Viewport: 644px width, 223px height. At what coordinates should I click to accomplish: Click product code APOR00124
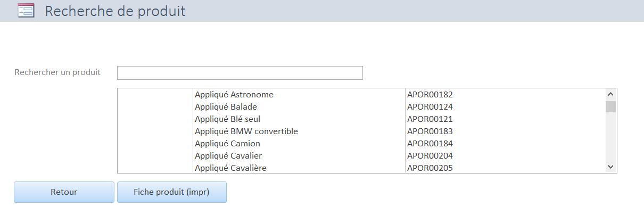[430, 107]
